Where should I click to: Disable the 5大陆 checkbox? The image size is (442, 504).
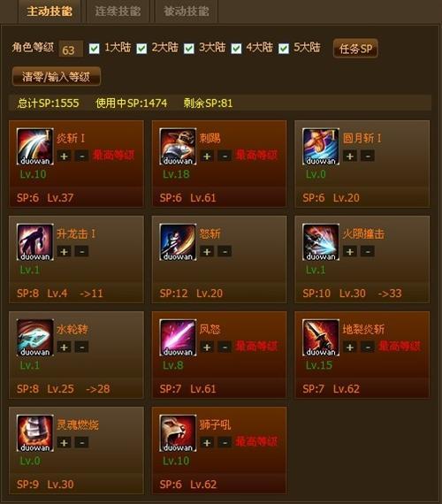tap(284, 49)
